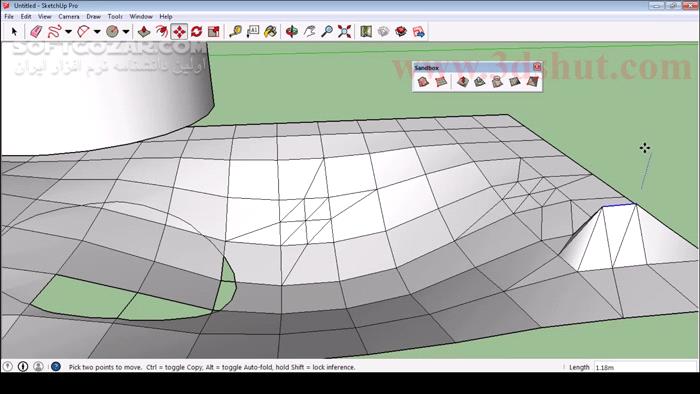This screenshot has height=394, width=700.
Task: Click the user profile status icon
Action: (x=38, y=366)
